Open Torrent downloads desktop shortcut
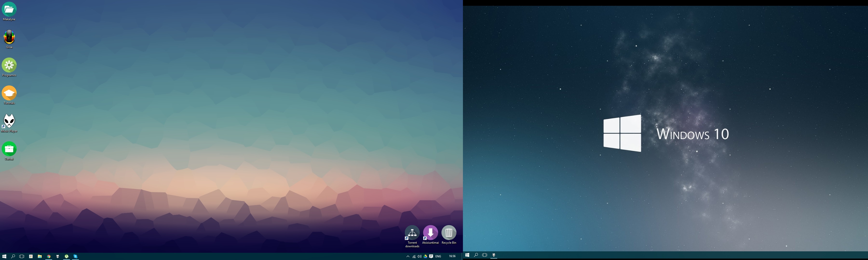 pyautogui.click(x=412, y=233)
